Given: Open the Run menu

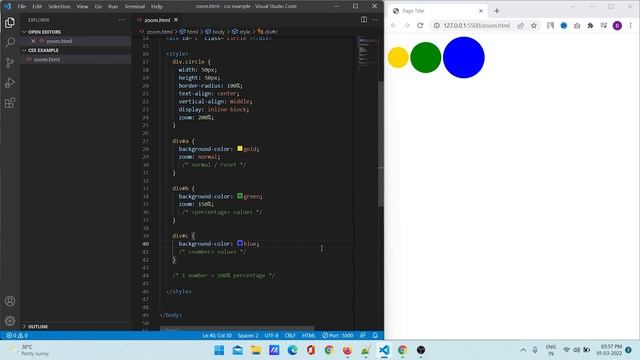Looking at the screenshot, I should 113,6.
